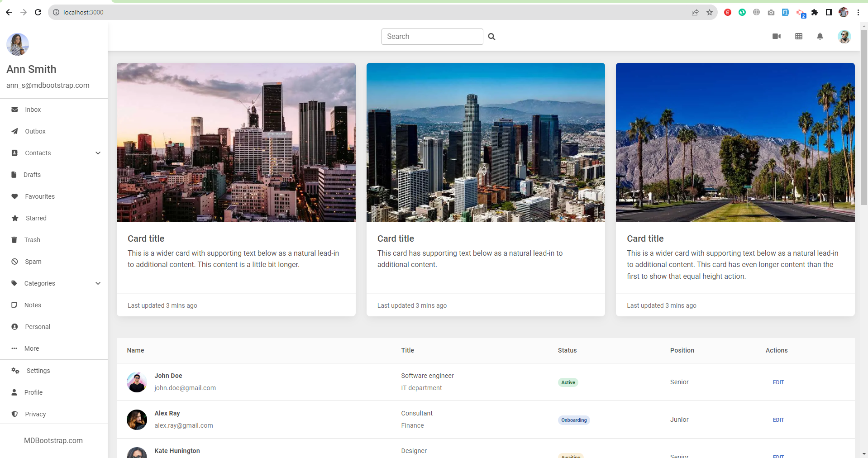This screenshot has height=458, width=868.
Task: Open the Inbox folder
Action: (x=33, y=109)
